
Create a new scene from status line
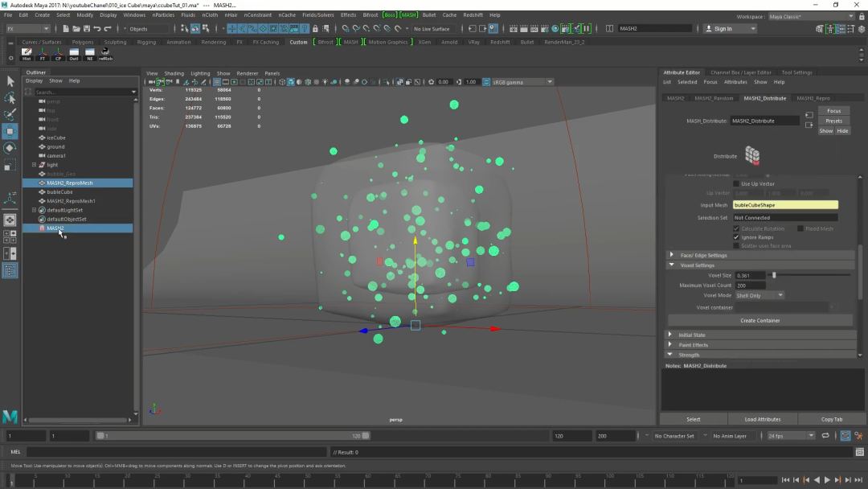pos(65,29)
